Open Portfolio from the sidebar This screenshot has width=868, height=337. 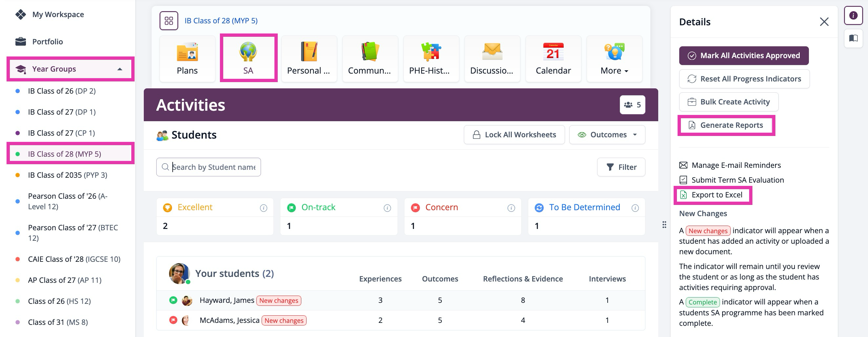point(48,42)
